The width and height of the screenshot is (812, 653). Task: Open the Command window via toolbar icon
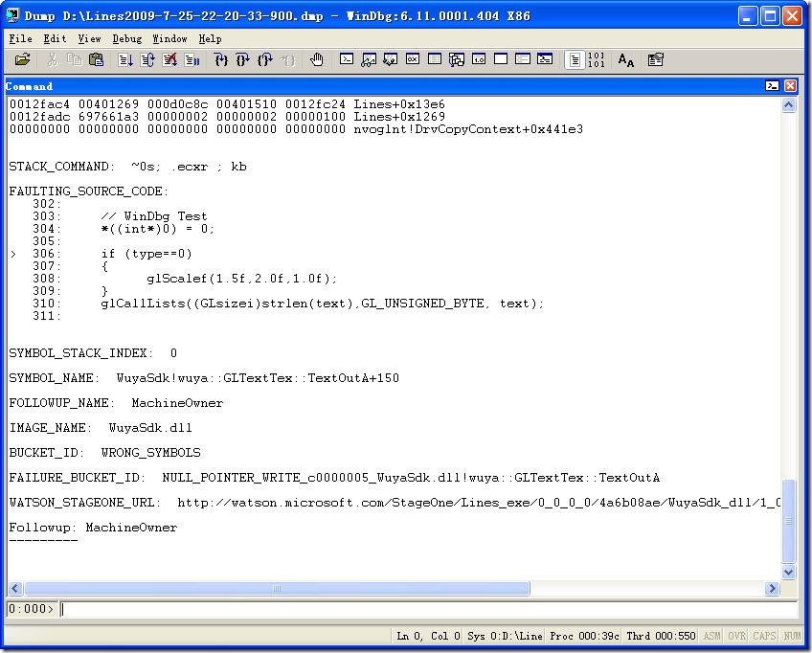347,59
